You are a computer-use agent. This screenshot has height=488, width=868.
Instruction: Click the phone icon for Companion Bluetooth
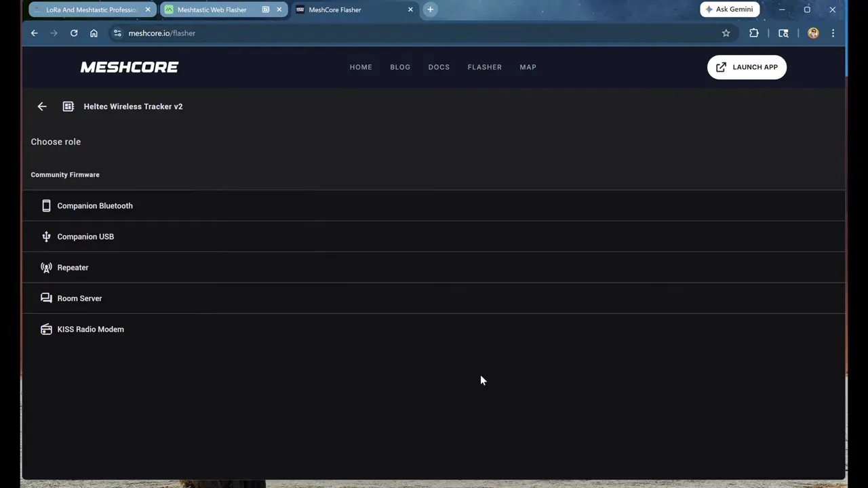tap(46, 205)
